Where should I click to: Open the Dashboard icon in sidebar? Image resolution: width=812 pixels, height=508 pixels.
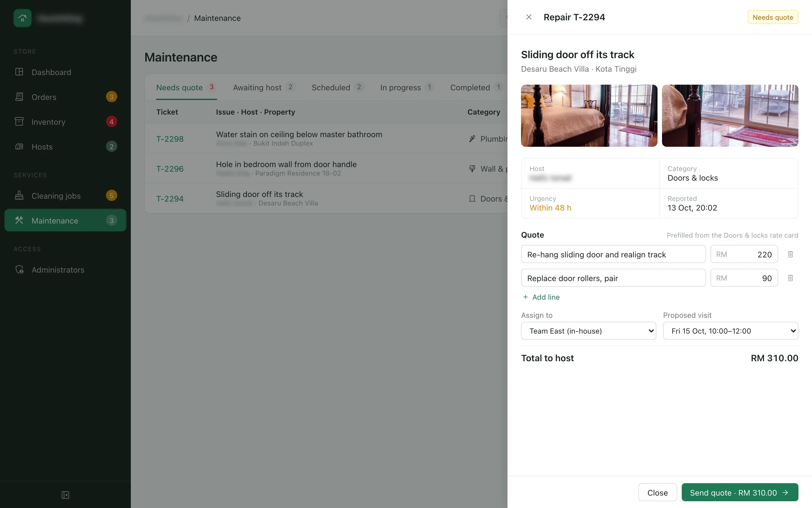[19, 72]
